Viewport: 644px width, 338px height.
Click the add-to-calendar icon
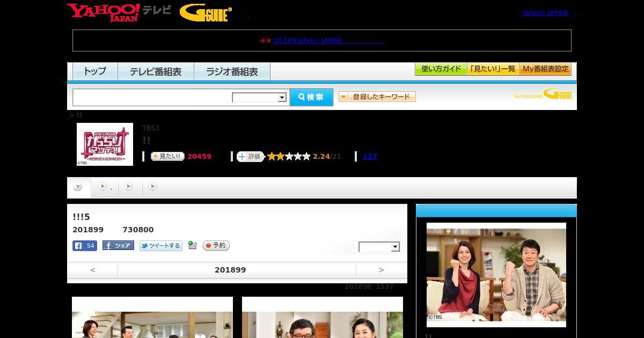pos(192,245)
